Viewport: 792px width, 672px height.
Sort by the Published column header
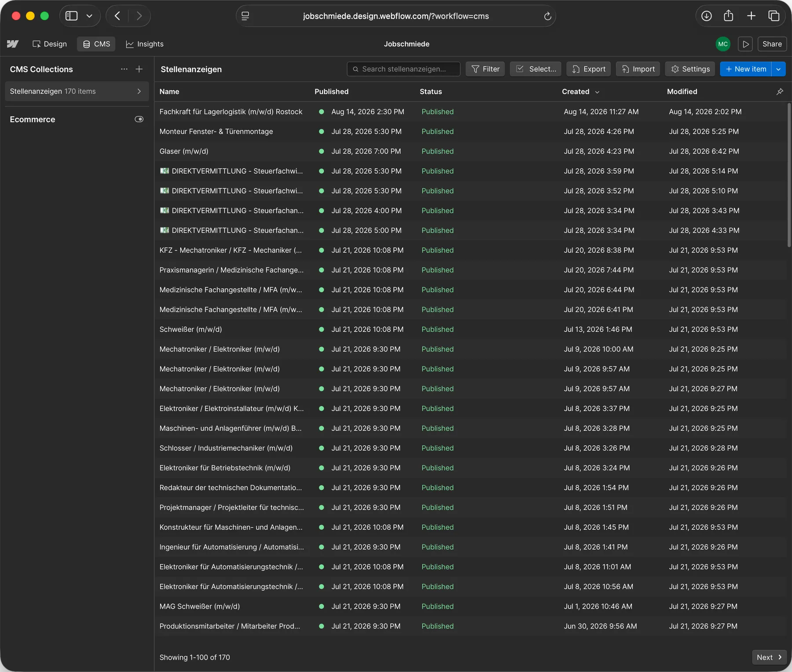click(331, 92)
